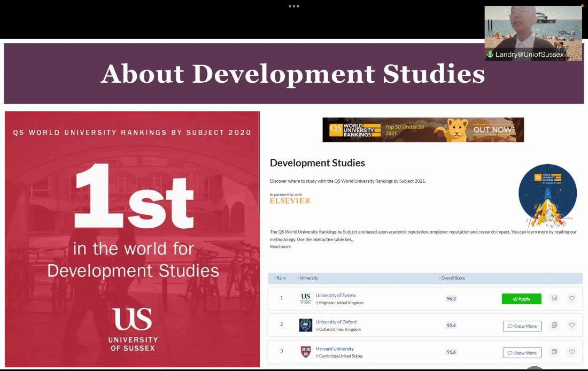Click Know More for Harvard University
This screenshot has height=371, width=588.
point(522,353)
